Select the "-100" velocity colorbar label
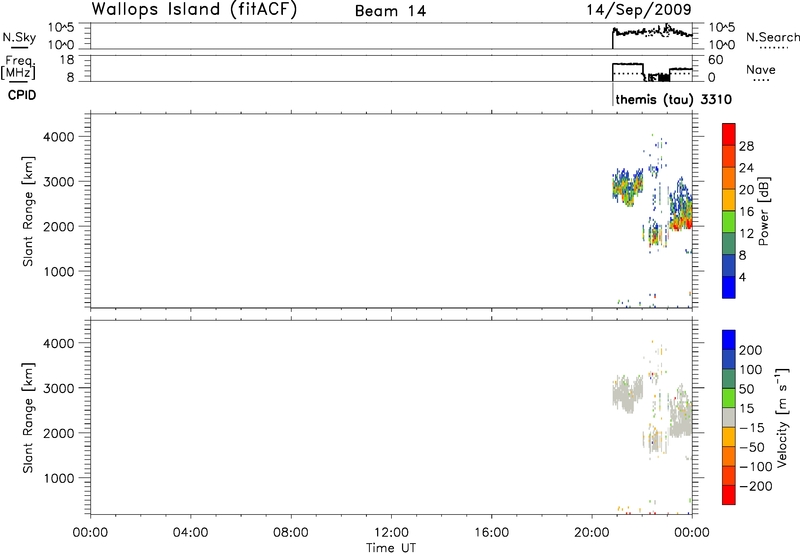This screenshot has height=554, width=800. [756, 466]
